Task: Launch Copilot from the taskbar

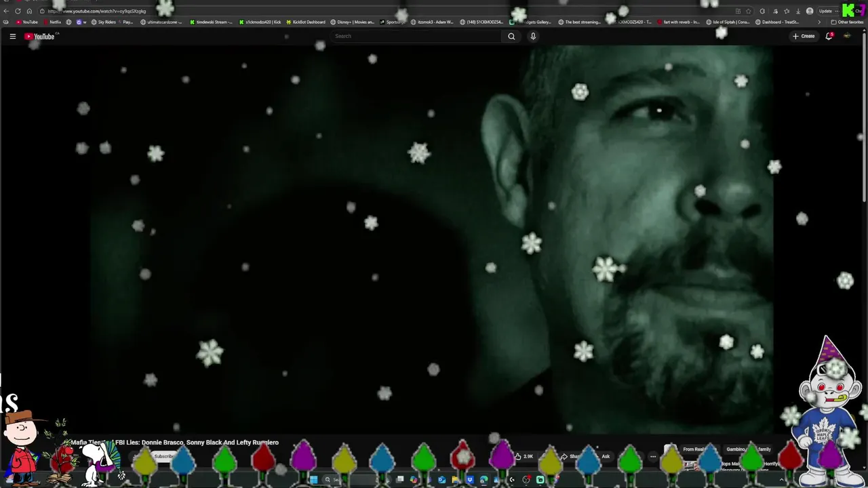Action: pos(414,480)
